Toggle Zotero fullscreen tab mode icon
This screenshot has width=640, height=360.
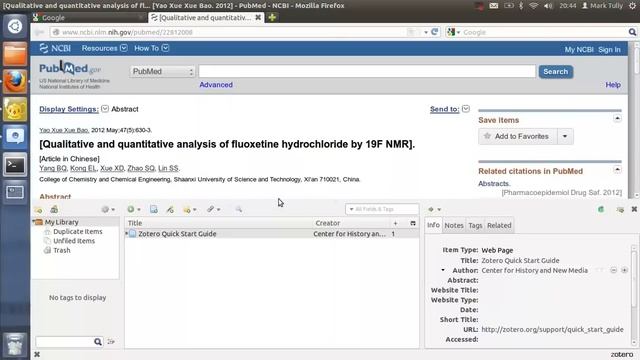pyautogui.click(x=620, y=209)
